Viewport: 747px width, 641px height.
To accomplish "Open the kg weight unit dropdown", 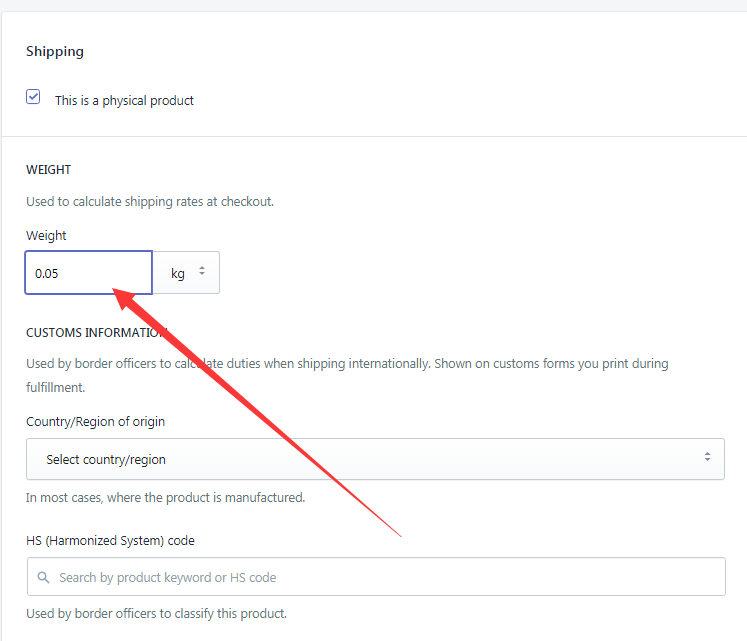I will (x=186, y=273).
